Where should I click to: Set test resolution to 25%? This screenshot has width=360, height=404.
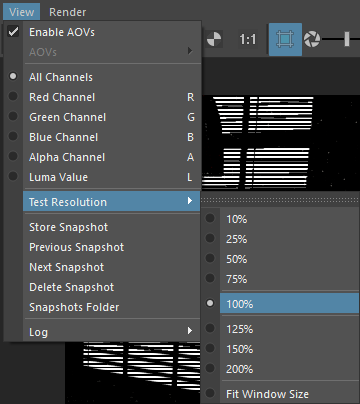[280, 239]
